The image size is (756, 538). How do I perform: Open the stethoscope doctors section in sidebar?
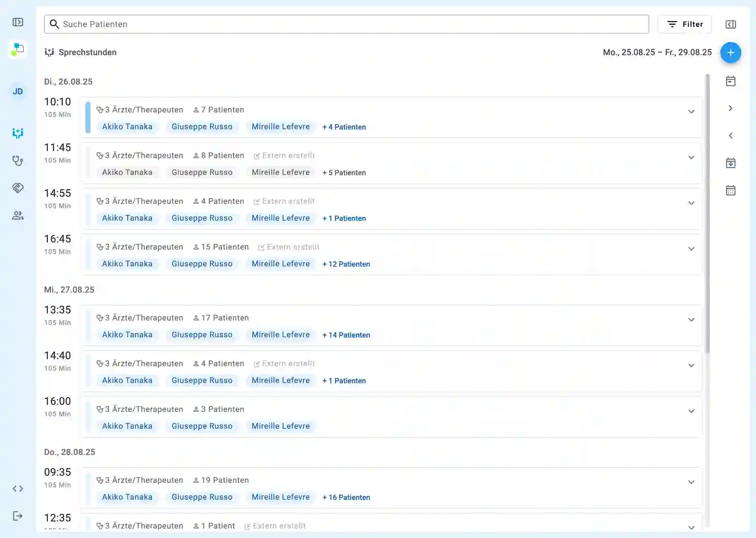tap(18, 161)
